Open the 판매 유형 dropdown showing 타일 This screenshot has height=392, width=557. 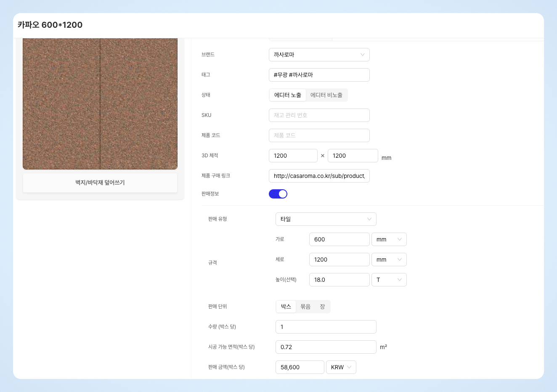pyautogui.click(x=326, y=219)
